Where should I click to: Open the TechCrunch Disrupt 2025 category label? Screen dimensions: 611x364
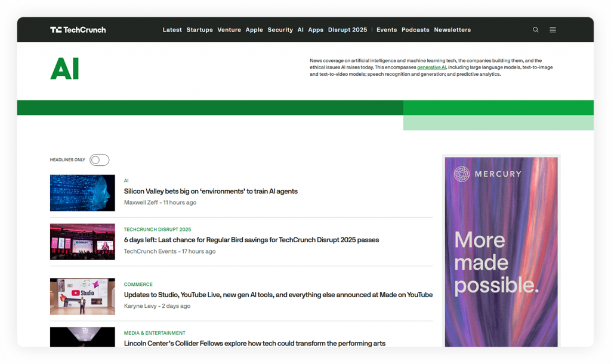tap(158, 230)
